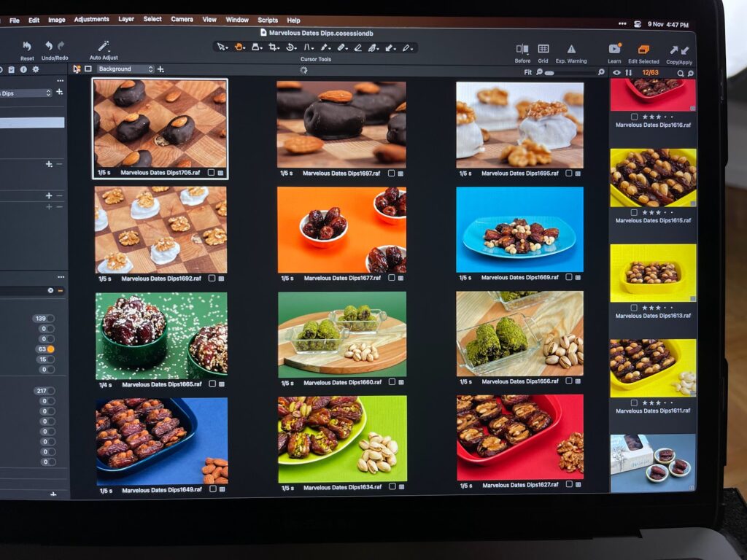Open the Layer menu
747x560 pixels.
[x=125, y=20]
